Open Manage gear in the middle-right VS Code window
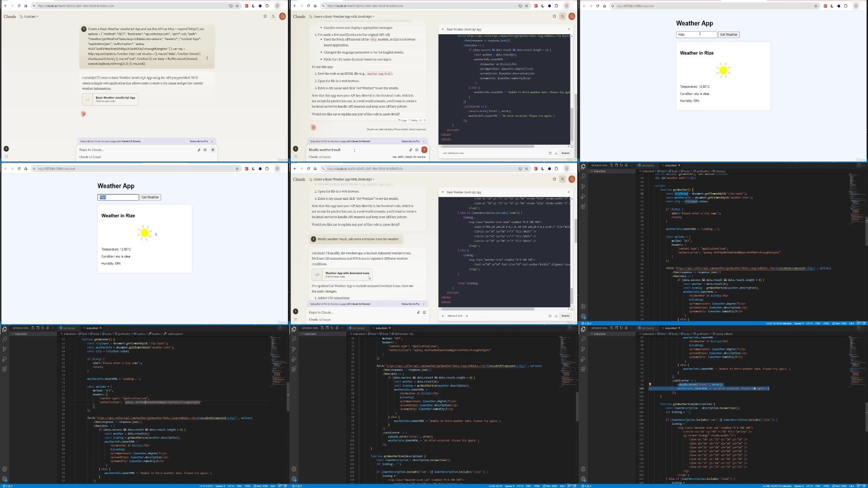This screenshot has width=868, height=488. click(x=583, y=317)
